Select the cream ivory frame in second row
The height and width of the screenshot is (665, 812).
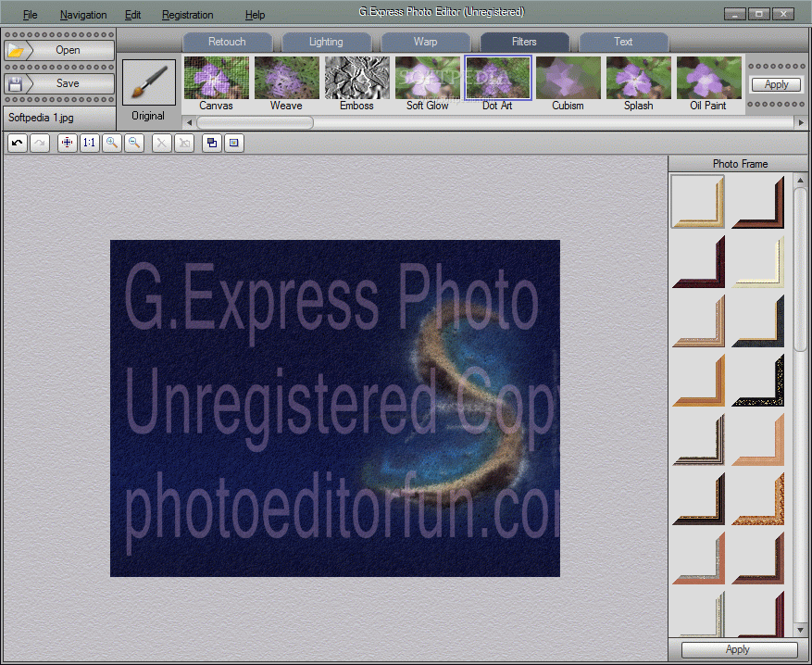758,261
